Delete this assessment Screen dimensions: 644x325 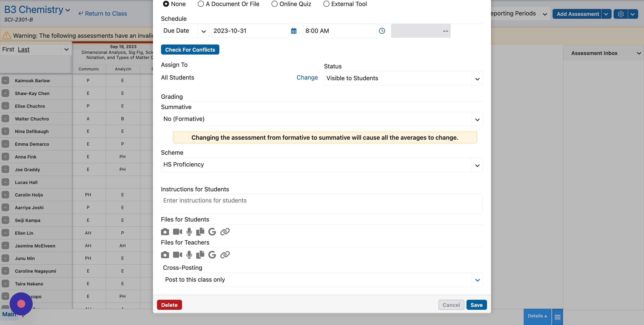pyautogui.click(x=169, y=305)
